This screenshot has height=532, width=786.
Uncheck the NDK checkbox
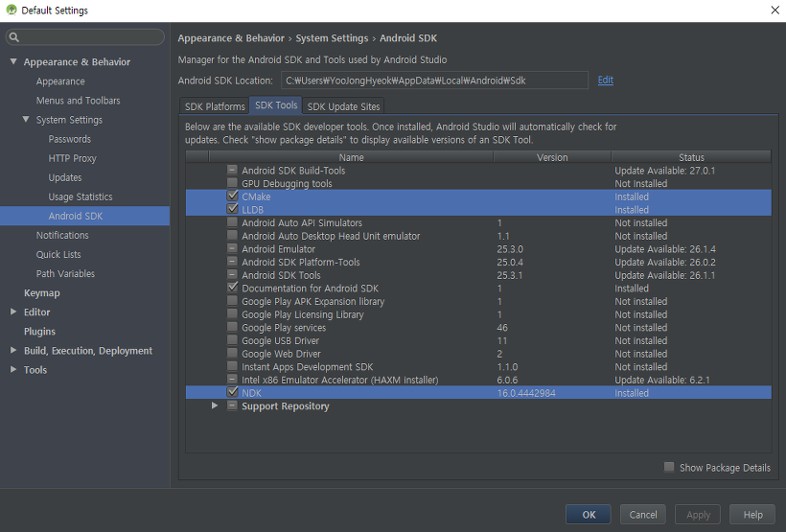tap(232, 392)
